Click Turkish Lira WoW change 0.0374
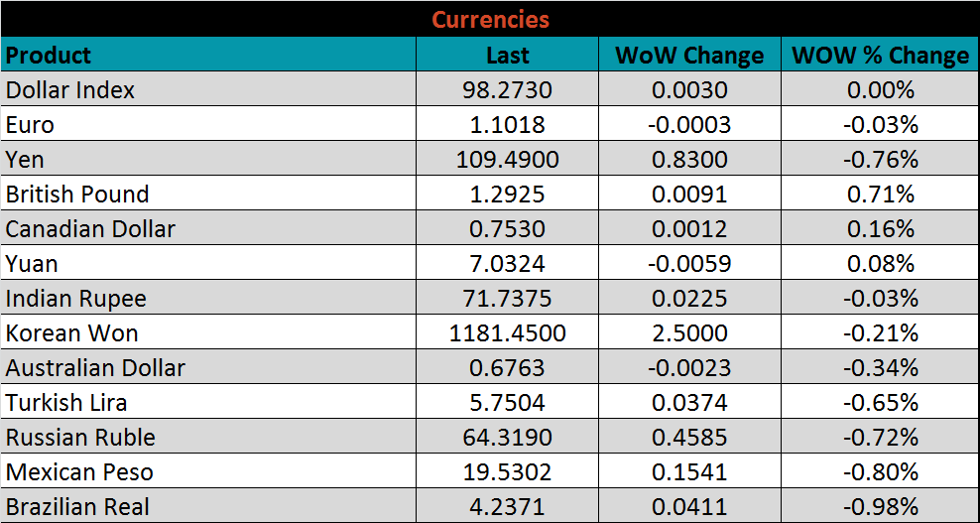This screenshot has width=980, height=523. (x=689, y=403)
